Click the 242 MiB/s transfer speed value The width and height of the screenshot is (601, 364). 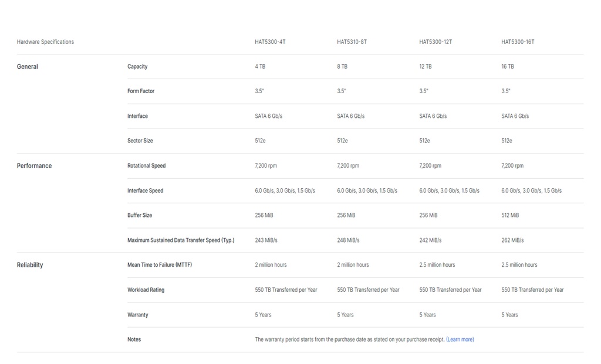tap(430, 240)
